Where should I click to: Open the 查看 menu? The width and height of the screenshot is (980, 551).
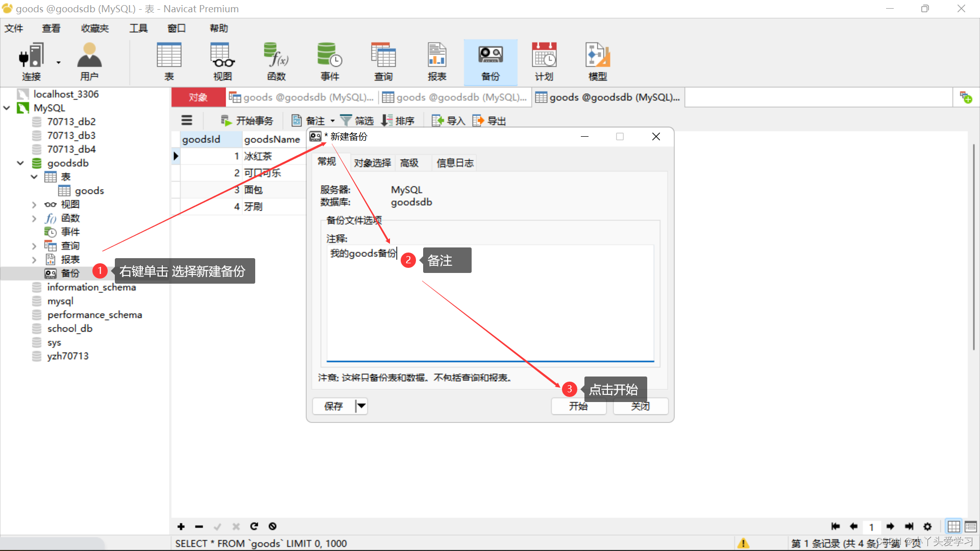[51, 28]
